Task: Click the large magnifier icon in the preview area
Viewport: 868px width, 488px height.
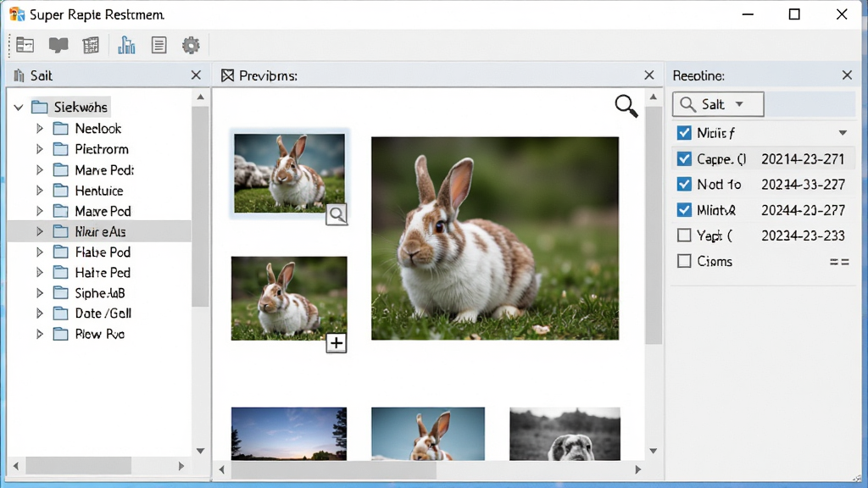Action: click(626, 106)
